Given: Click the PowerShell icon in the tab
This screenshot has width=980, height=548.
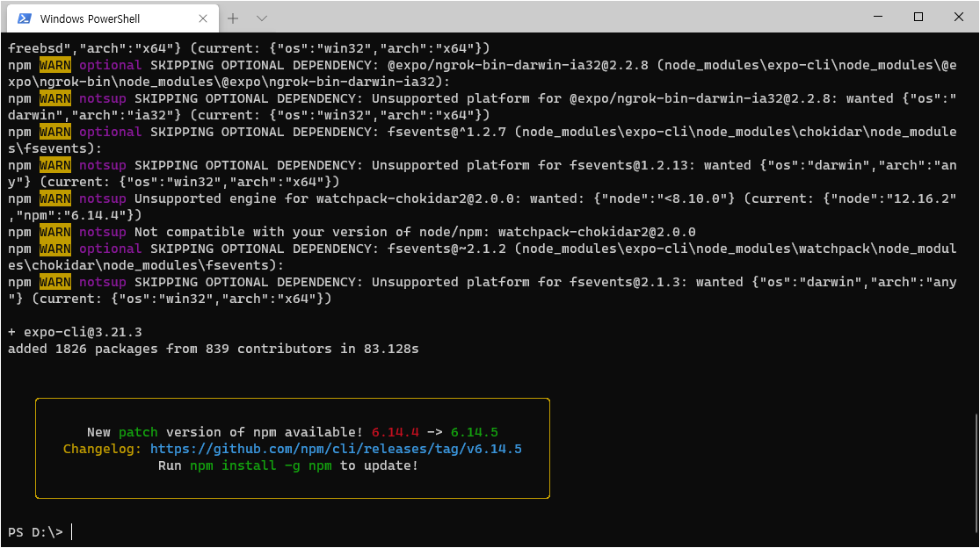Looking at the screenshot, I should click(x=25, y=18).
